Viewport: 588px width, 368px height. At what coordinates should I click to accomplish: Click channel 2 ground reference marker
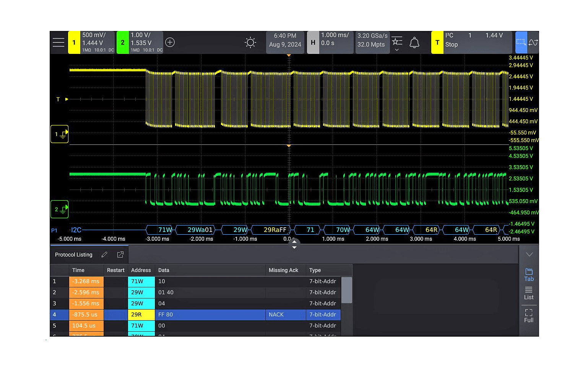pos(60,209)
